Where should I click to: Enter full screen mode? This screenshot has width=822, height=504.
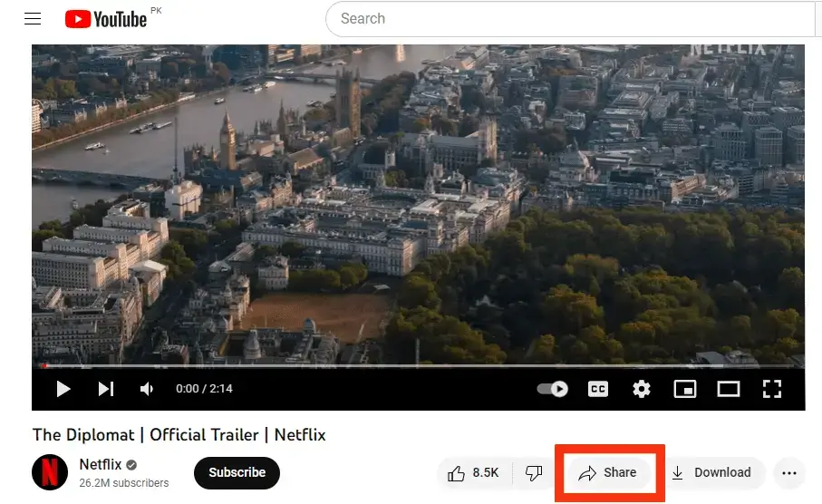click(771, 389)
